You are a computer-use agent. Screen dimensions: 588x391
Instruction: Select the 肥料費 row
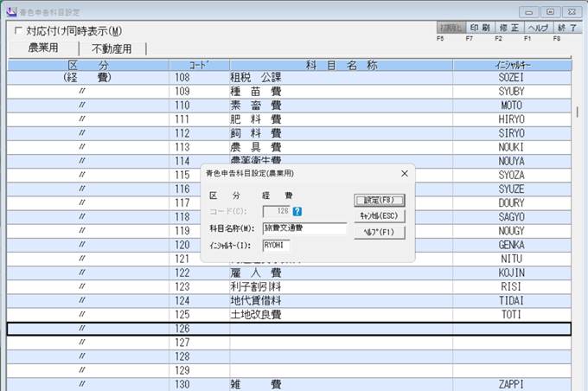pyautogui.click(x=289, y=119)
